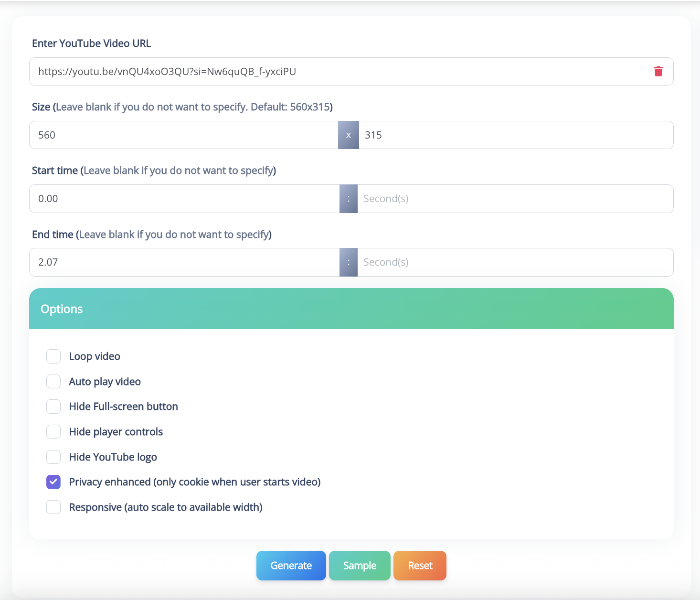Check Hide Full-screen button option

(53, 407)
